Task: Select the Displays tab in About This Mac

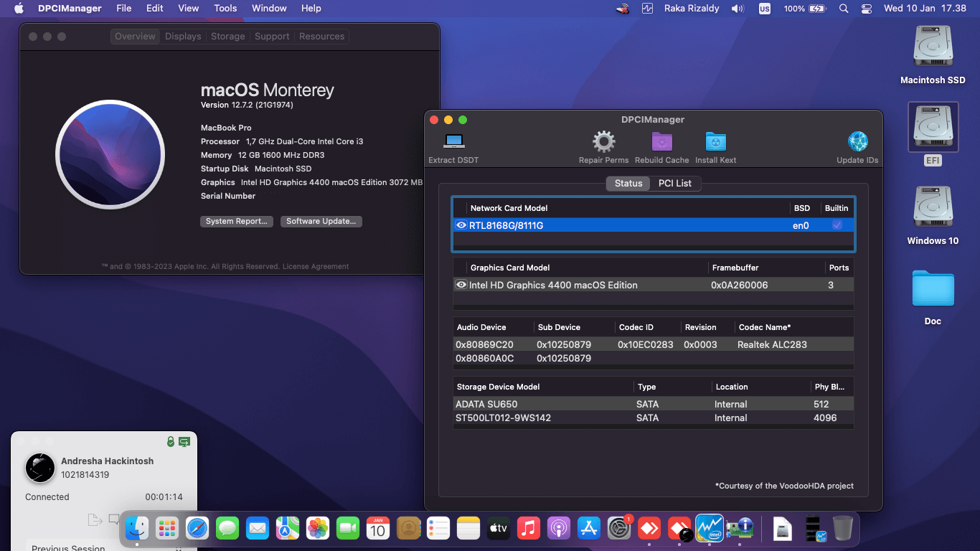Action: pyautogui.click(x=182, y=36)
